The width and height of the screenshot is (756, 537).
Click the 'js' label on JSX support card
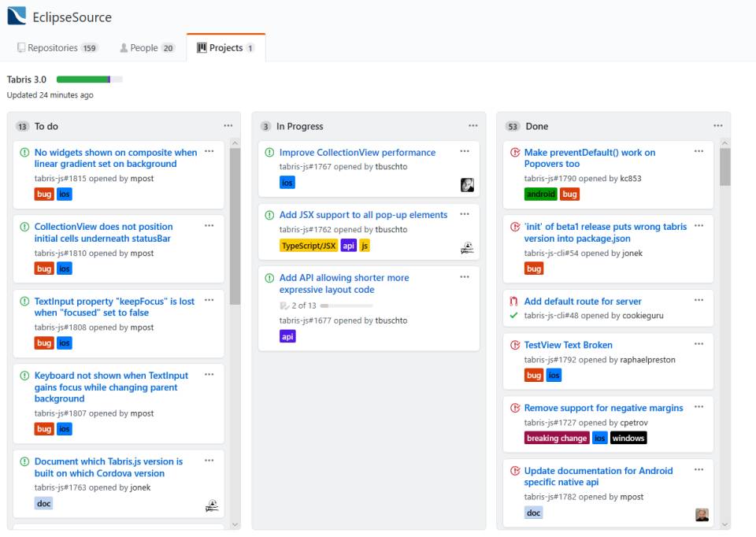click(365, 246)
